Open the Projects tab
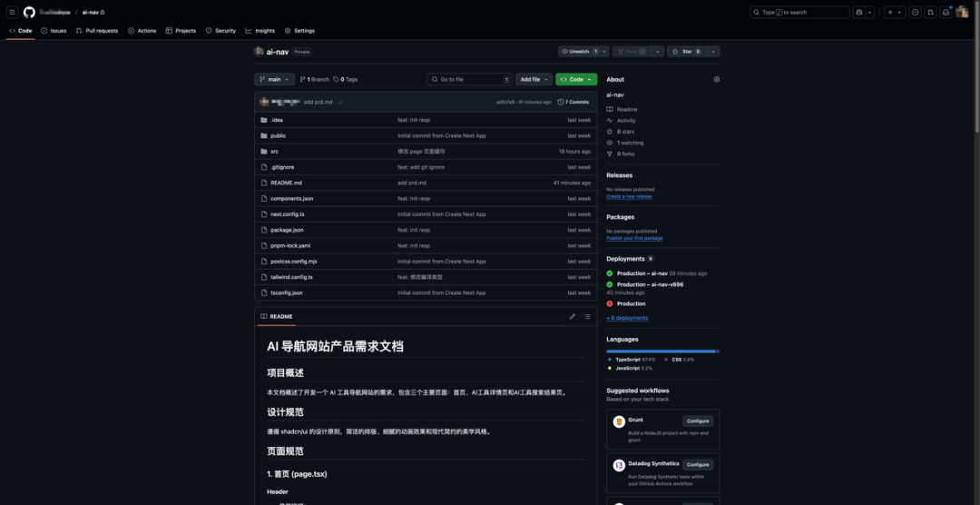The image size is (980, 505). pyautogui.click(x=181, y=31)
